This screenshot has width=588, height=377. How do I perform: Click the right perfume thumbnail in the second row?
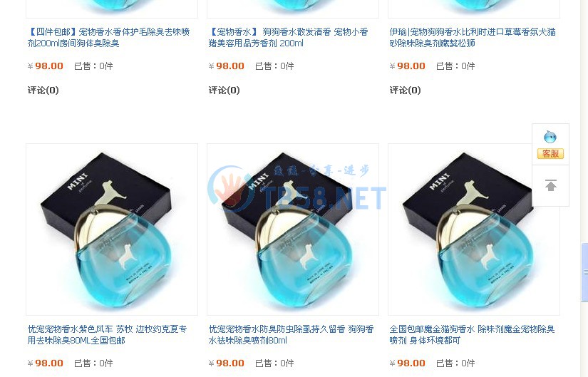pyautogui.click(x=474, y=229)
